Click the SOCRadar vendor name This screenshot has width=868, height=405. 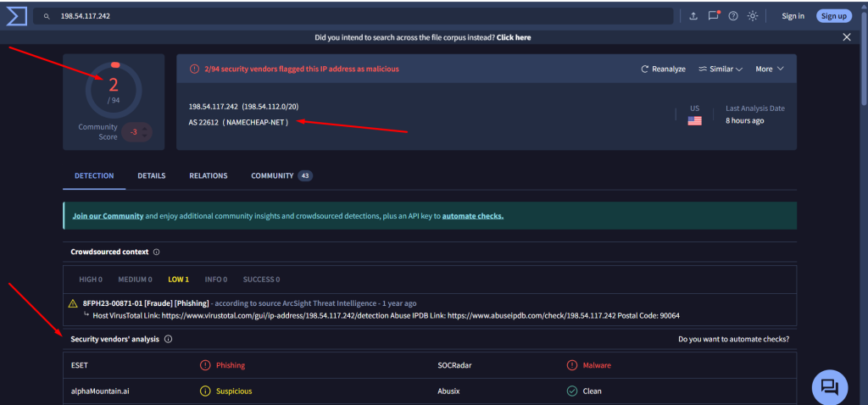[x=453, y=365]
